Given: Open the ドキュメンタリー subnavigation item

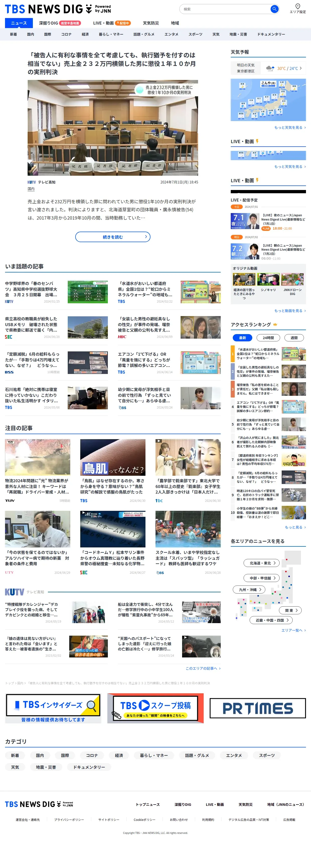Looking at the screenshot, I should pos(271,34).
